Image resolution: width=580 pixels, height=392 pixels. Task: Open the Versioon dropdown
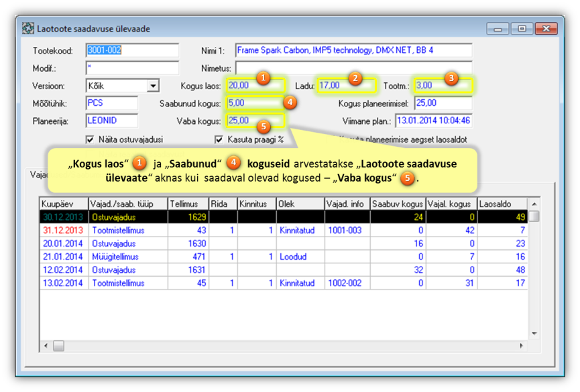(153, 86)
